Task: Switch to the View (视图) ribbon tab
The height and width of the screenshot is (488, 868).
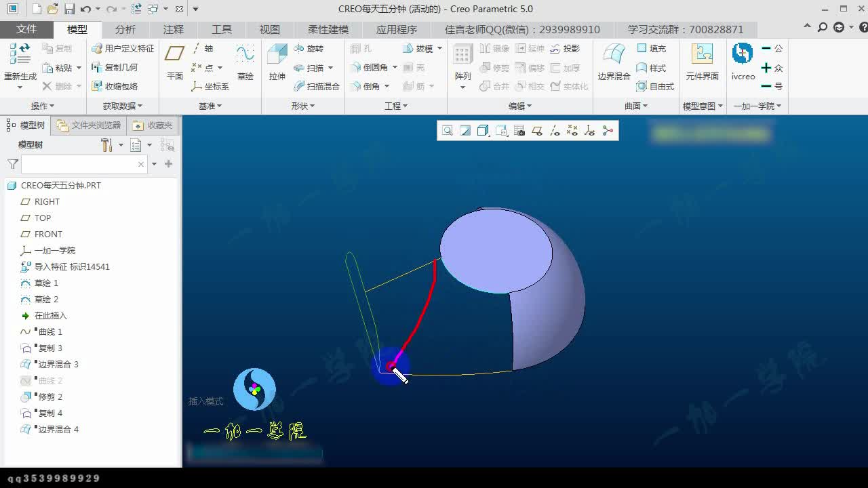Action: pyautogui.click(x=270, y=29)
